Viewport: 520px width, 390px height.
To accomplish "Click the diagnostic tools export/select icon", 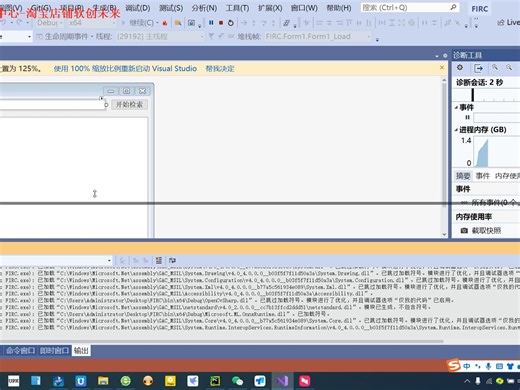I will 478,68.
